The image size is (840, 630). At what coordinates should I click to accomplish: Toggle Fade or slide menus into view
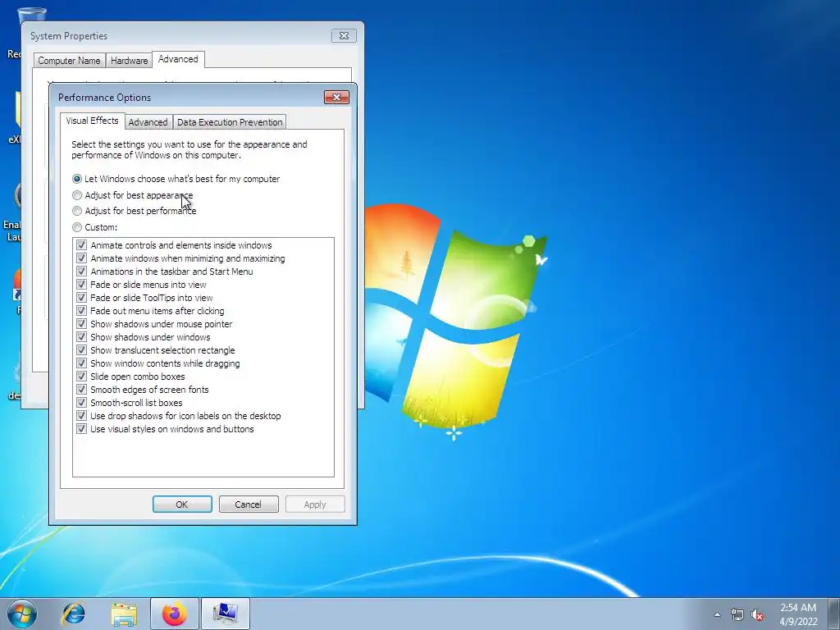click(x=81, y=285)
